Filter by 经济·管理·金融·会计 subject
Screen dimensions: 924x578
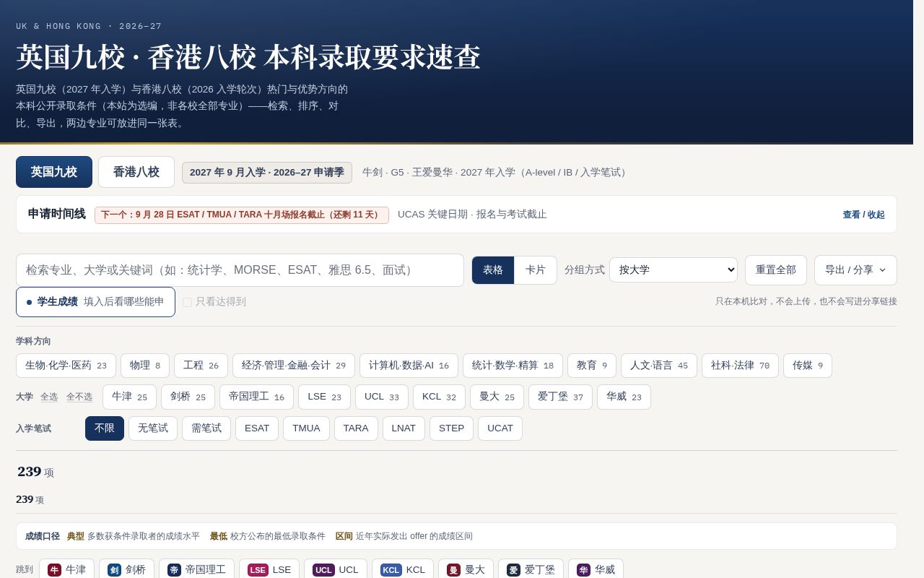294,366
